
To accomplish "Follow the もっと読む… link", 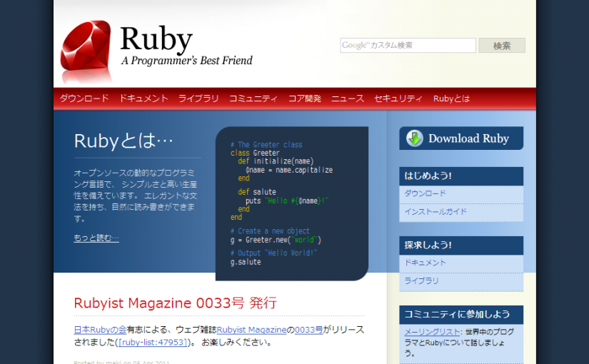I will [x=96, y=238].
